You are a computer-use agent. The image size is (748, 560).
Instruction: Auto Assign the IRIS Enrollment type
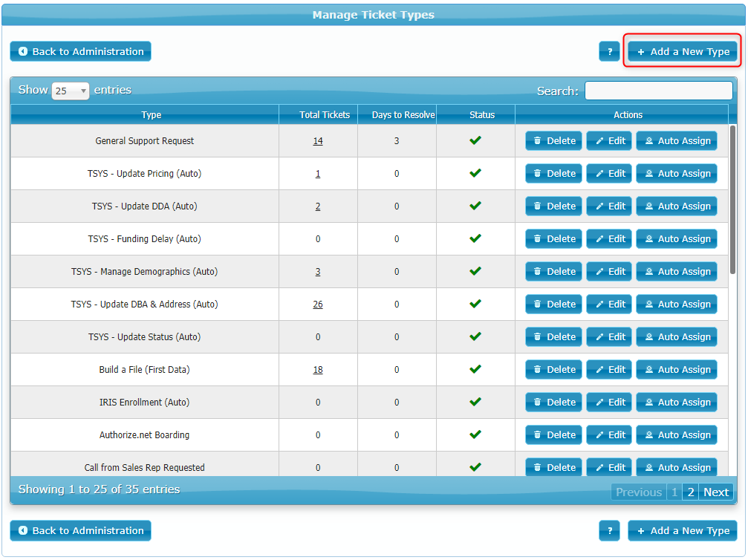point(676,403)
